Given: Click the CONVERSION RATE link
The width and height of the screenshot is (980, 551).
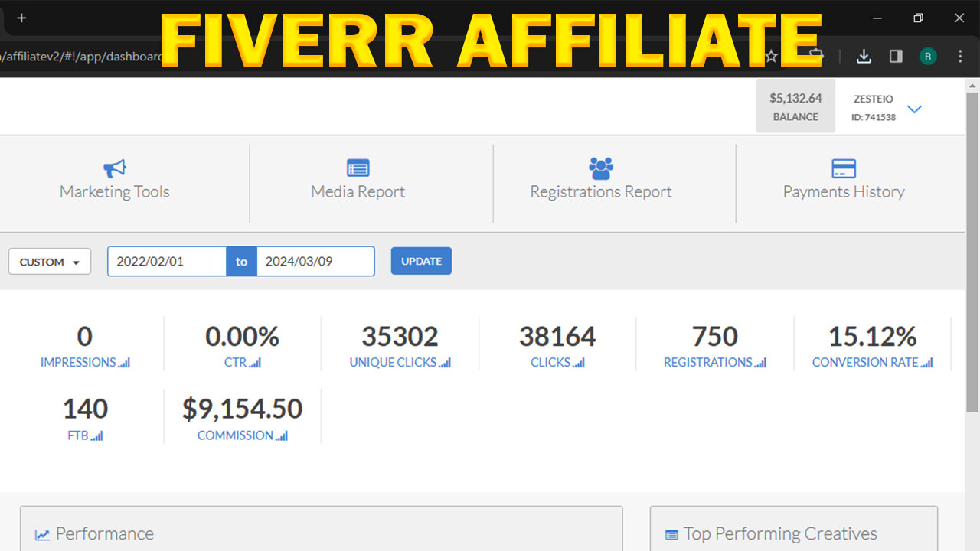Looking at the screenshot, I should click(865, 363).
